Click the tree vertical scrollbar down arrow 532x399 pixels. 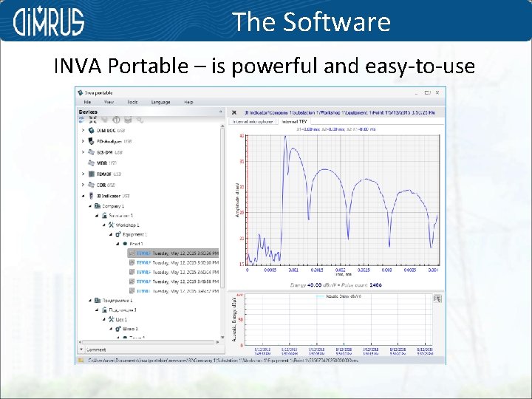tap(222, 337)
